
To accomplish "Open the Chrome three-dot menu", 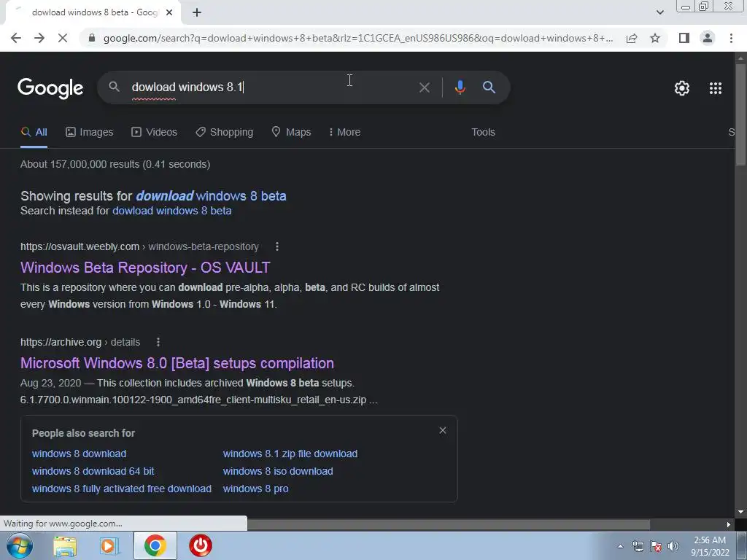I will pos(731,38).
